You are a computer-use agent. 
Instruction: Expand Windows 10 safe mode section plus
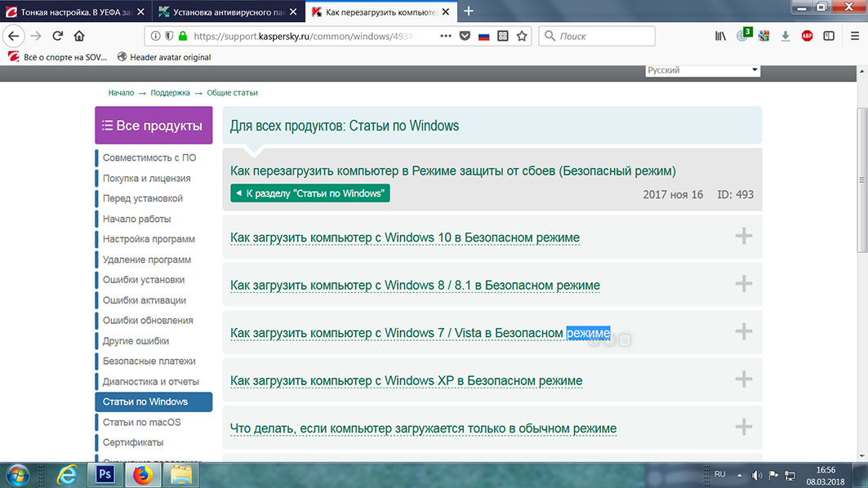pyautogui.click(x=743, y=237)
